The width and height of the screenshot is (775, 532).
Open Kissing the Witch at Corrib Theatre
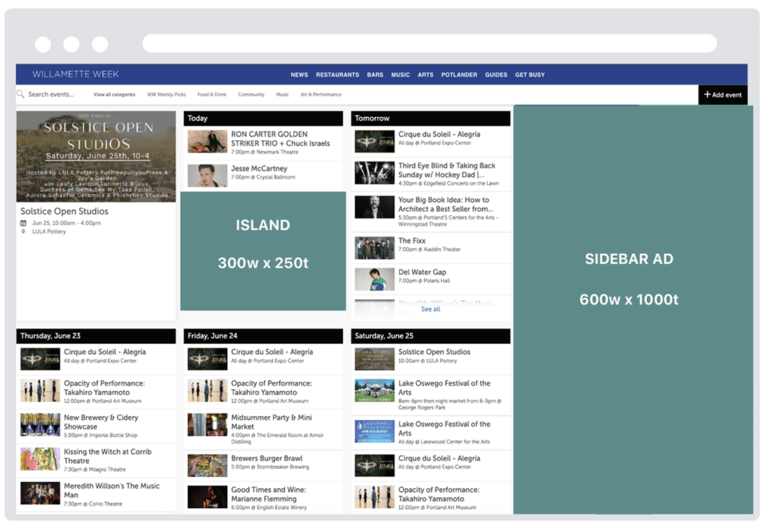click(107, 456)
